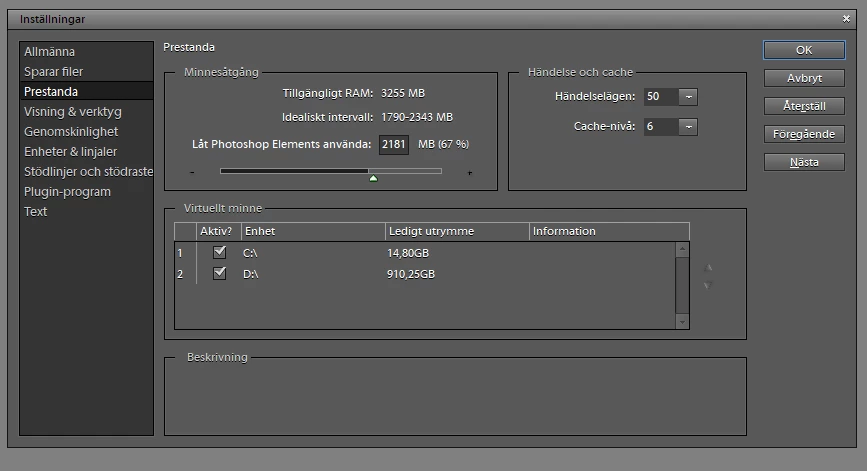Toggle D:\ scratch disk checkbox
Screen dimensions: 867x471
point(220,273)
